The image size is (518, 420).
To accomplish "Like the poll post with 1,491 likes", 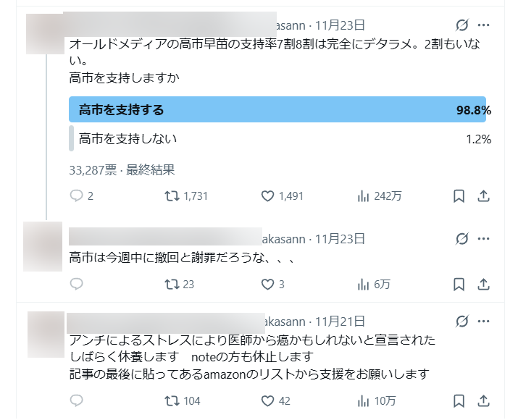I will point(267,196).
